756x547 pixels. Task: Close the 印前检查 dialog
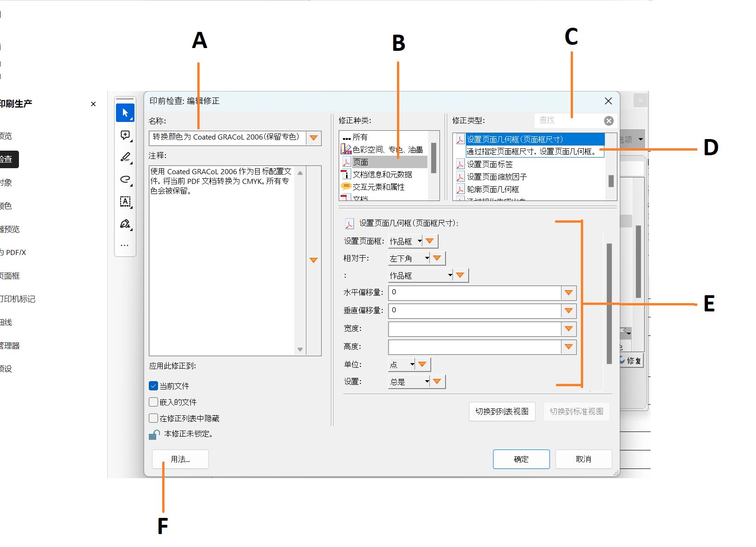608,101
